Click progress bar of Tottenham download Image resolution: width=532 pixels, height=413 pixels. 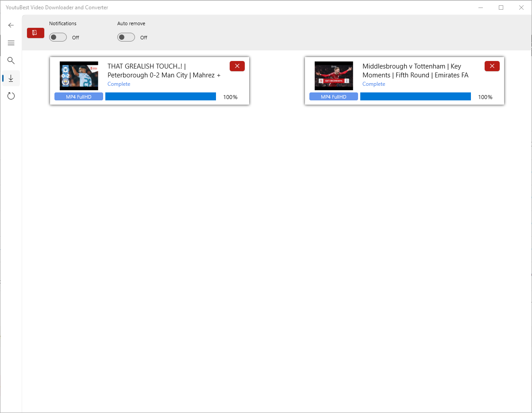pos(416,96)
